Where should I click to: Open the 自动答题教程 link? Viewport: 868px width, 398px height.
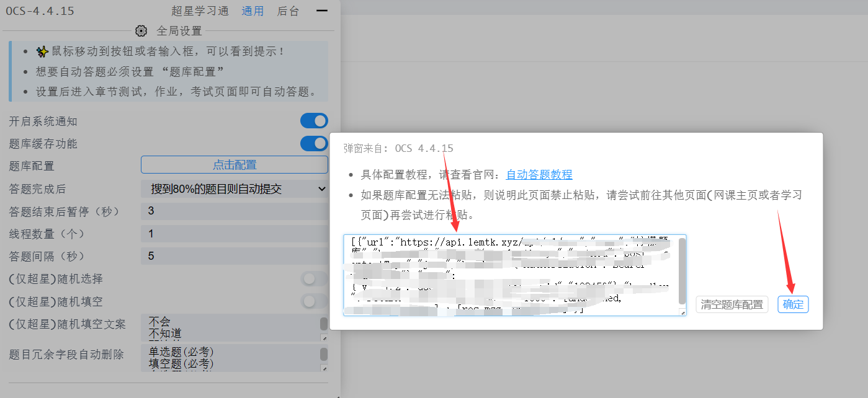(539, 175)
